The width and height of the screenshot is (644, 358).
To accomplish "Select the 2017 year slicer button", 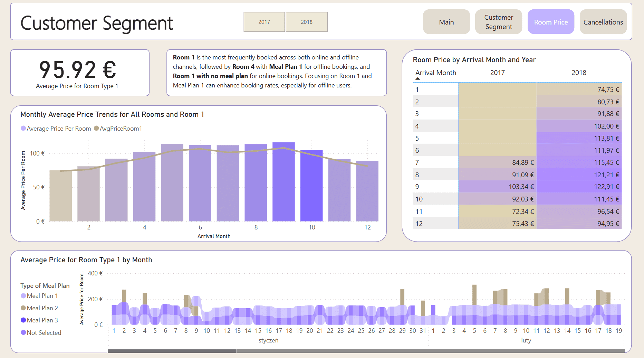I will pyautogui.click(x=264, y=22).
